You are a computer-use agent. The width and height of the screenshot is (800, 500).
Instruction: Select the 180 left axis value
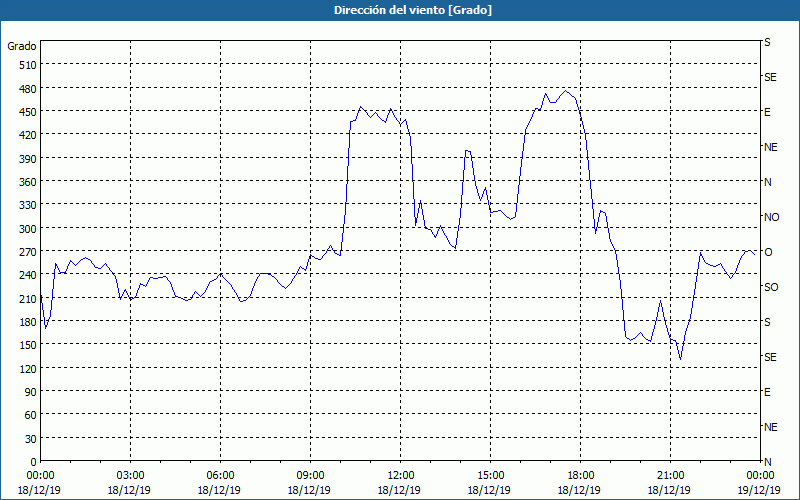pyautogui.click(x=29, y=322)
